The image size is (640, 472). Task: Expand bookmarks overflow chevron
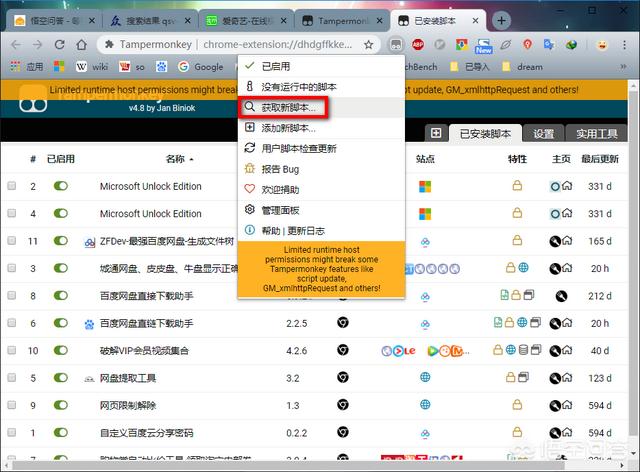click(x=623, y=67)
